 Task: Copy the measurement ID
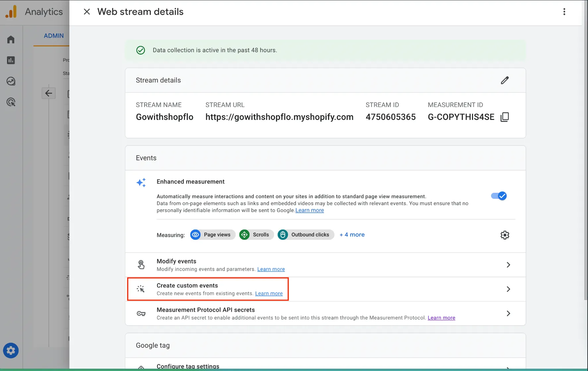pyautogui.click(x=504, y=117)
